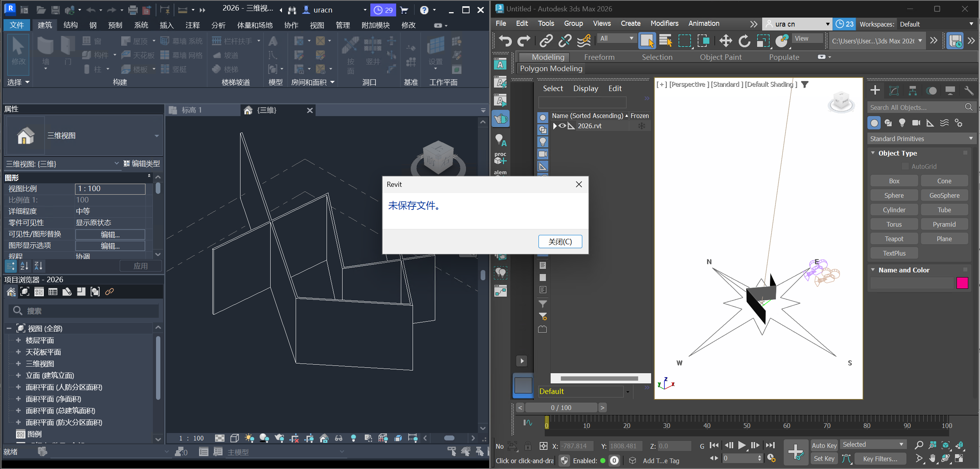The image size is (980, 469).
Task: Click Key Filters... button
Action: [x=880, y=459]
